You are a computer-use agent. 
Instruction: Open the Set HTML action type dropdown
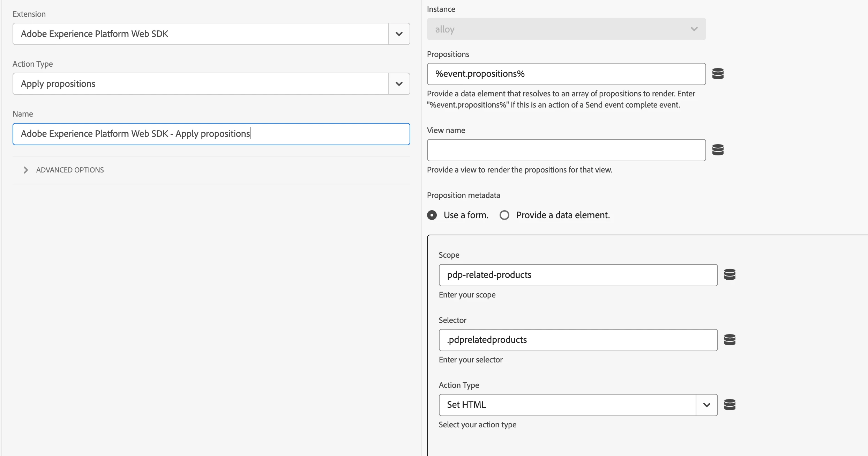(706, 405)
